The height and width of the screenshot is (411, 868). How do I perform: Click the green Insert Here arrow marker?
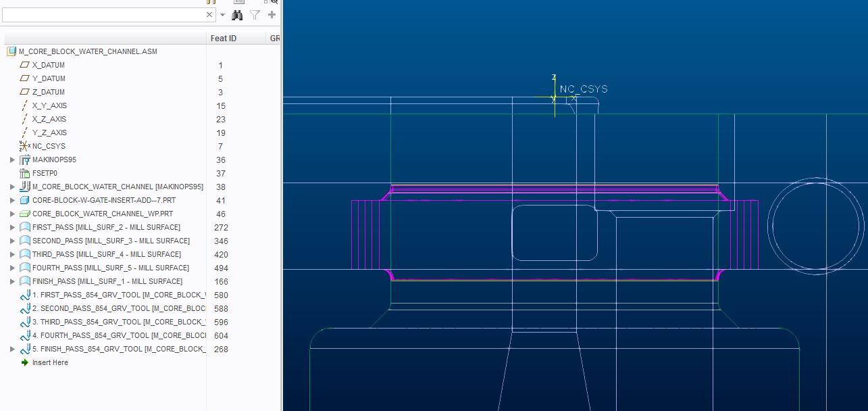pos(25,362)
